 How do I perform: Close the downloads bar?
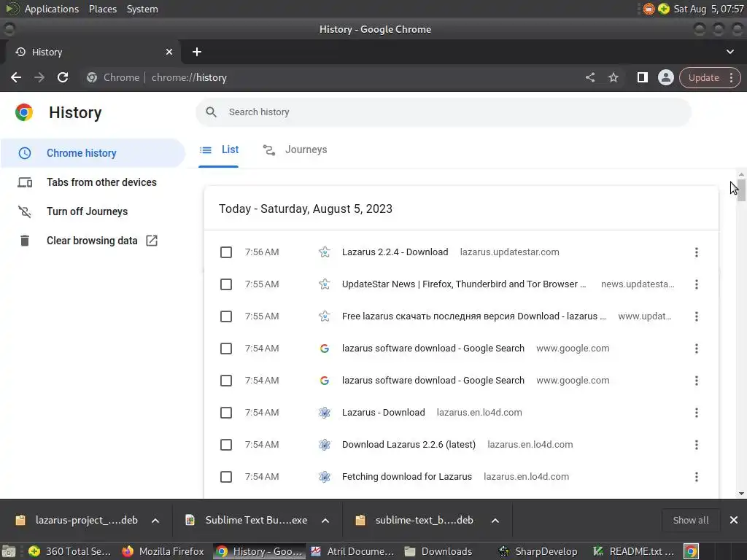coord(734,520)
